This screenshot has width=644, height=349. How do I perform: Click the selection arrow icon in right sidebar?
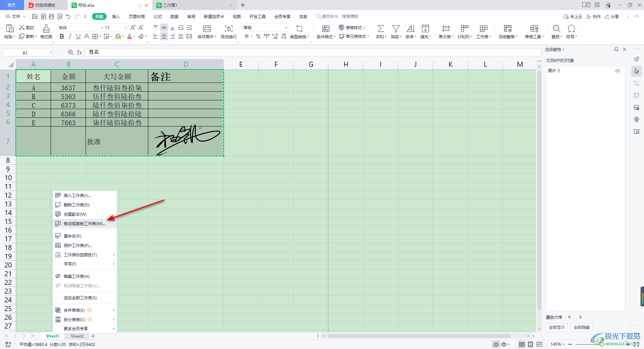click(x=637, y=71)
